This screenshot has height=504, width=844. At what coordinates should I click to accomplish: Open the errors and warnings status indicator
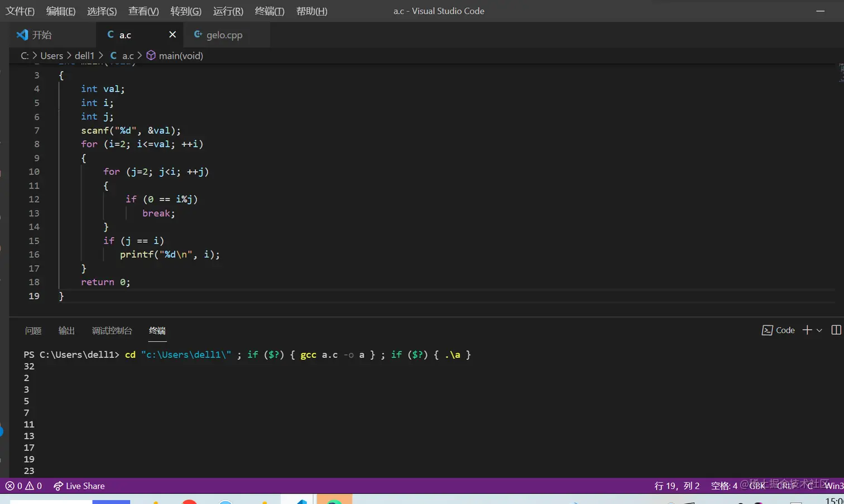(x=23, y=486)
